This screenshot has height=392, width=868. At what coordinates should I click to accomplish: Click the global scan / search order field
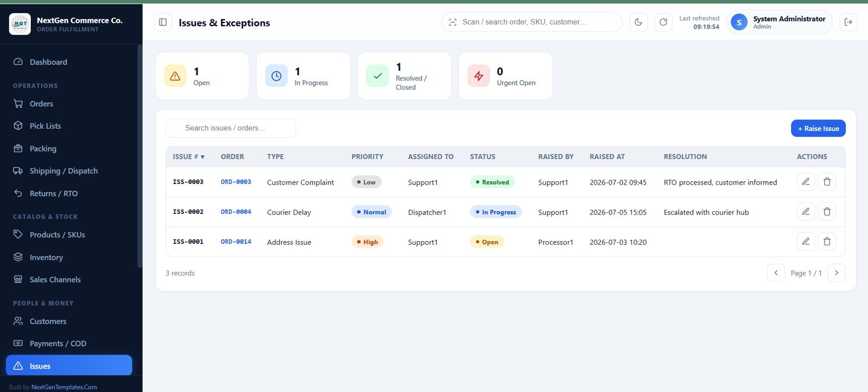532,22
